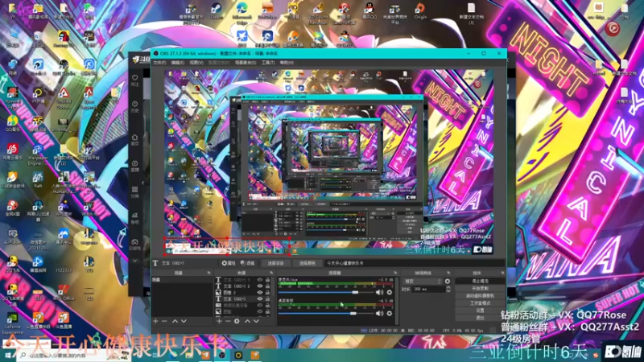Add a new scene with the plus icon
Screen dimensions: 644x362
coord(155,321)
